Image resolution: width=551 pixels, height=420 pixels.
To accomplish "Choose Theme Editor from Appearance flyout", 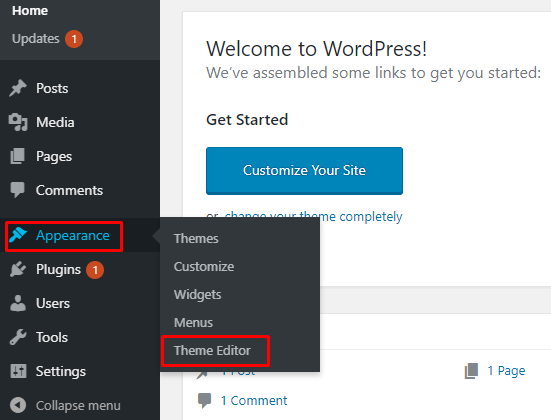I will [212, 350].
